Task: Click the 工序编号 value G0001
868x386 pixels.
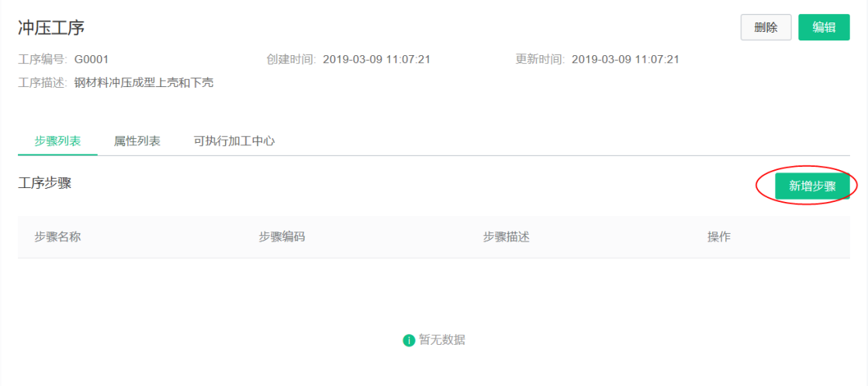Action: tap(92, 59)
